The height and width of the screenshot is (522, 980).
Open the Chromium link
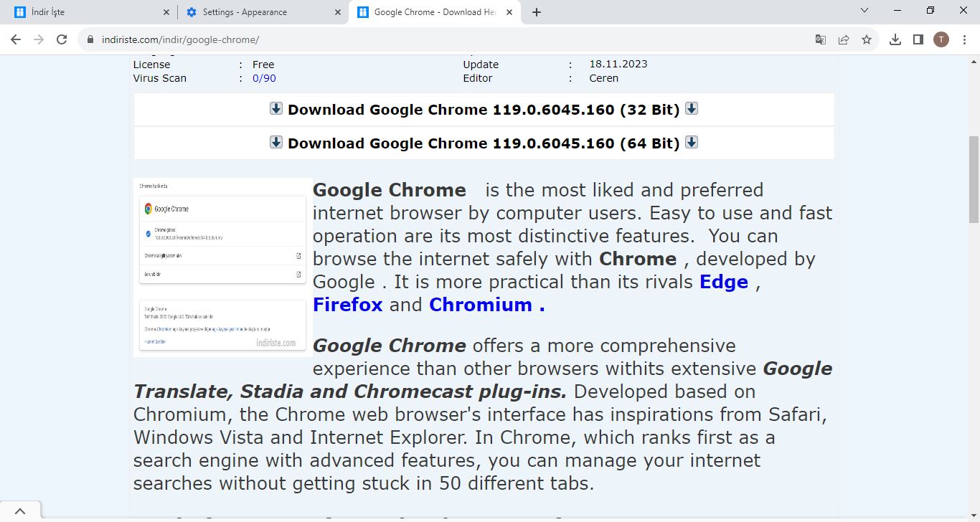click(487, 305)
